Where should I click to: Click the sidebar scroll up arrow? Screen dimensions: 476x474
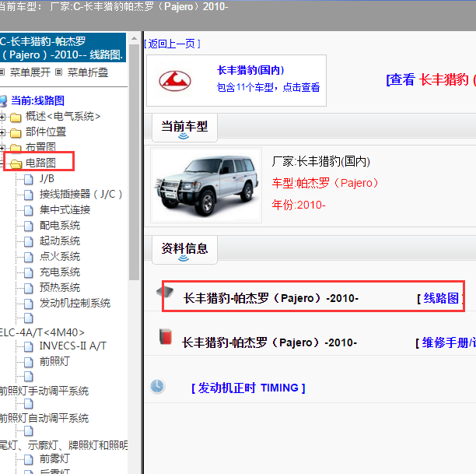134,39
